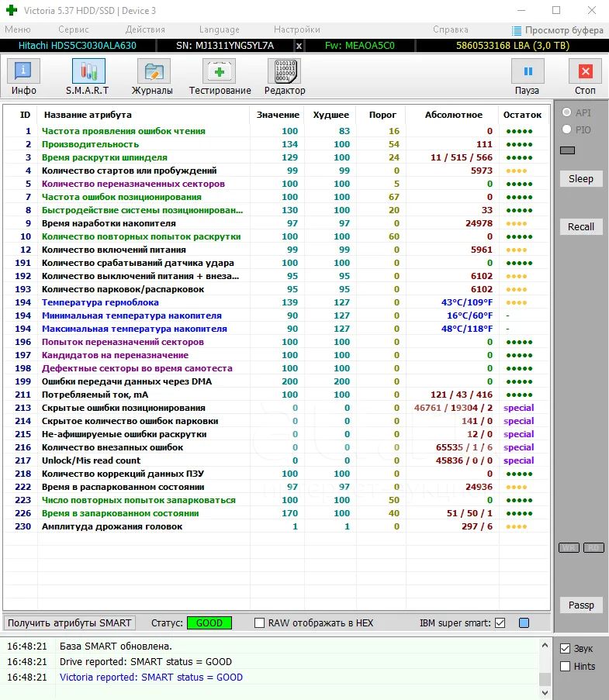Click the Просмотр буфера list icon
Screen dimensions: 609x700
(x=517, y=30)
